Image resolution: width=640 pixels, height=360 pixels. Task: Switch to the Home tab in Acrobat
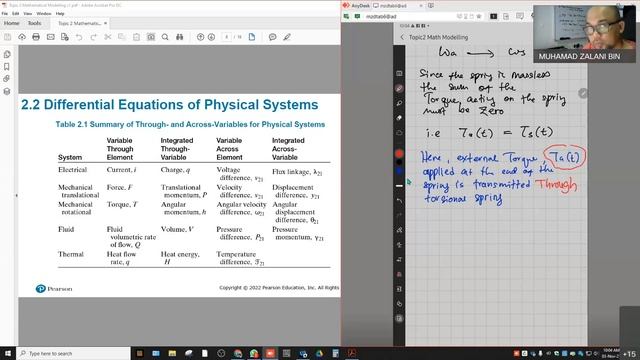pyautogui.click(x=11, y=23)
